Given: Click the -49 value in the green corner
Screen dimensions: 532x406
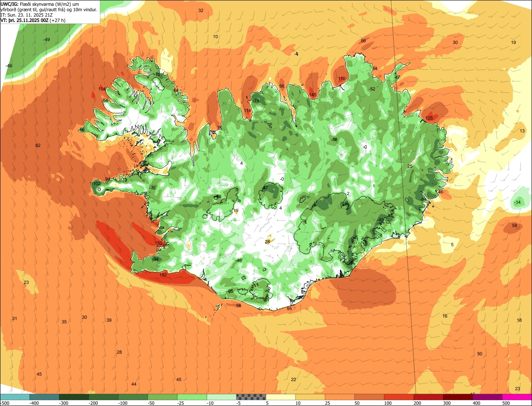Looking at the screenshot, I should tap(47, 39).
